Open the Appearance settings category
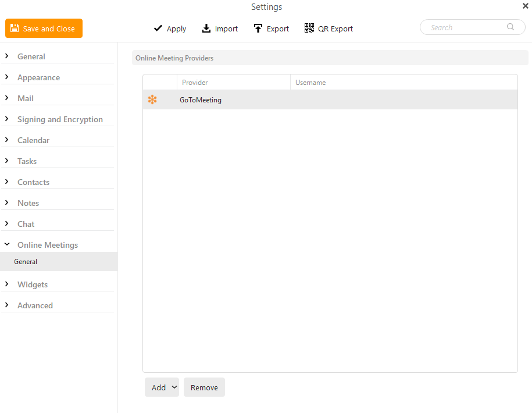Viewport: 532px width, 413px height. pos(39,78)
